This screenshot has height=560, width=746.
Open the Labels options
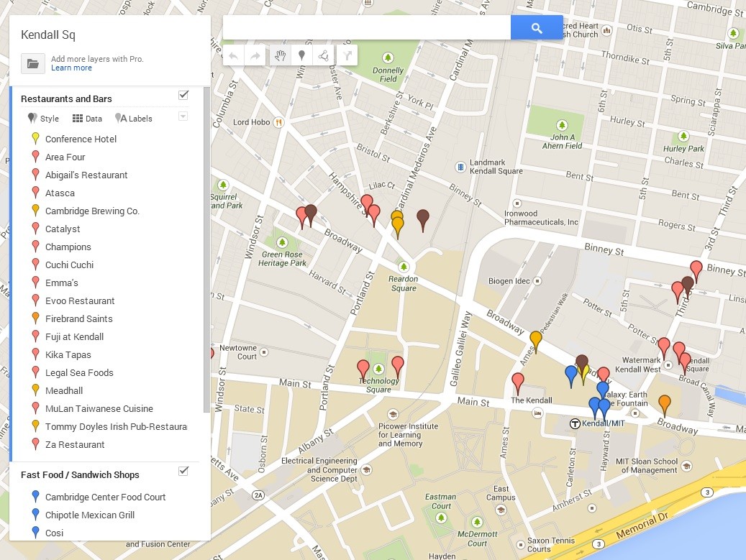click(134, 119)
